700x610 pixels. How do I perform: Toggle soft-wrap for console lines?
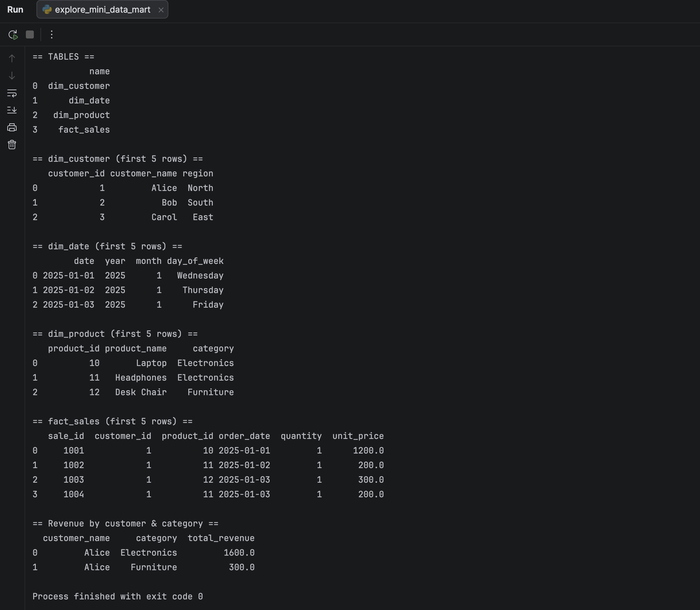click(x=12, y=93)
